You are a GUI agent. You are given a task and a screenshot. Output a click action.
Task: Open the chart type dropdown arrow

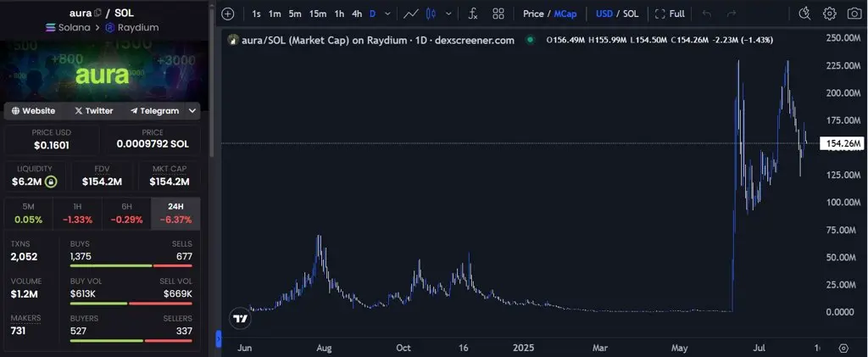pyautogui.click(x=448, y=14)
